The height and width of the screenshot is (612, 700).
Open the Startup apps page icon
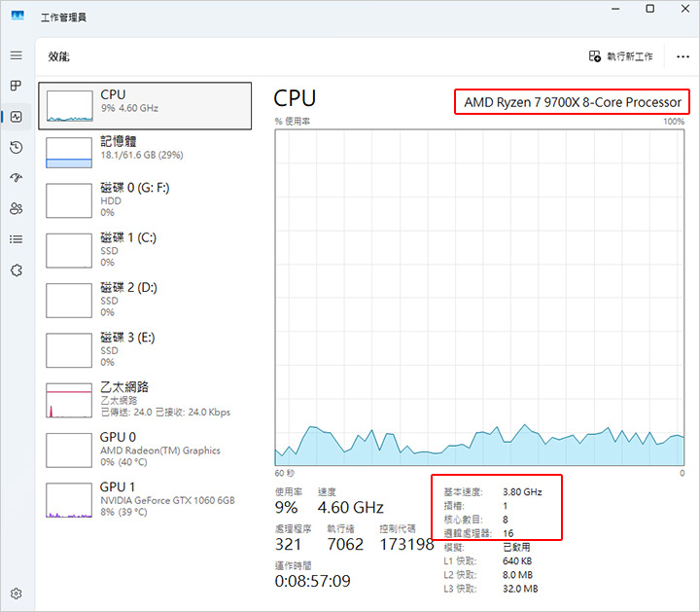click(x=17, y=178)
